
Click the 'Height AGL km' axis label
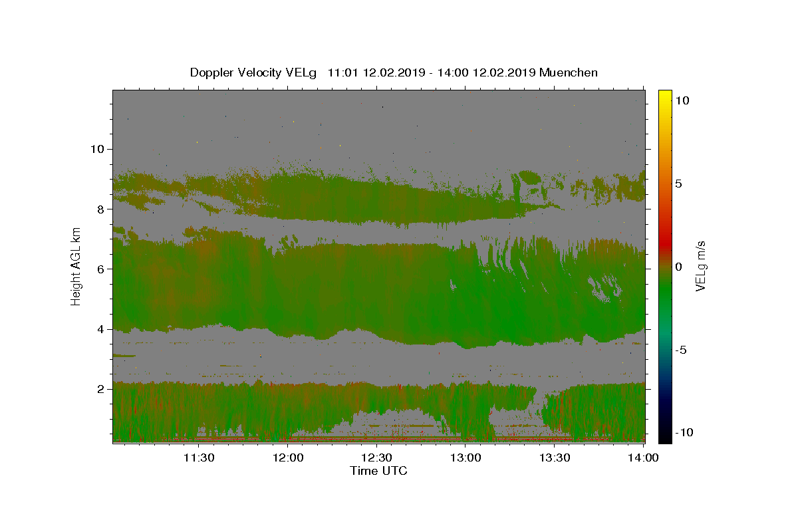coord(76,266)
